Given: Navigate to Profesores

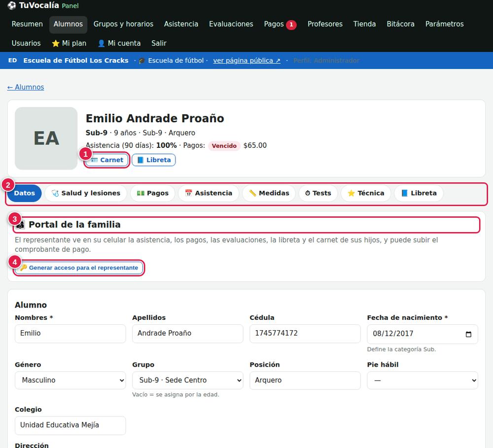Looking at the screenshot, I should 325,24.
